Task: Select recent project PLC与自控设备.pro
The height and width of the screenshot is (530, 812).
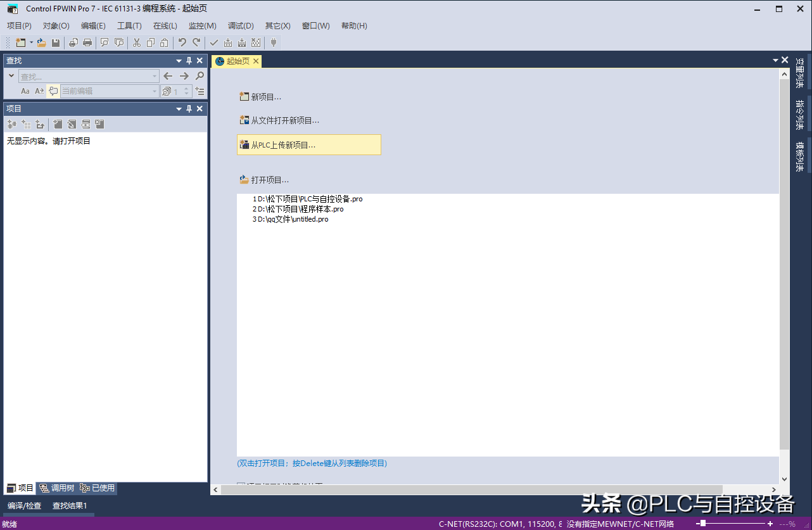Action: [310, 199]
